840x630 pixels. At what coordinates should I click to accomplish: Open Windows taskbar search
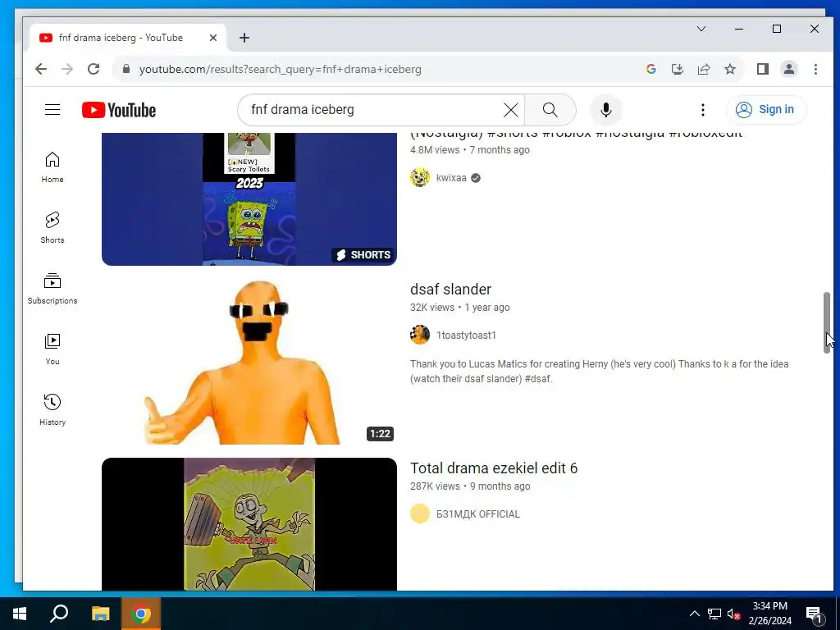[59, 614]
